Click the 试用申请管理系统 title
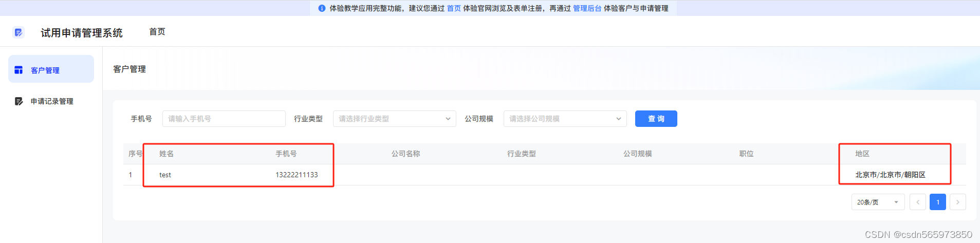 point(82,33)
